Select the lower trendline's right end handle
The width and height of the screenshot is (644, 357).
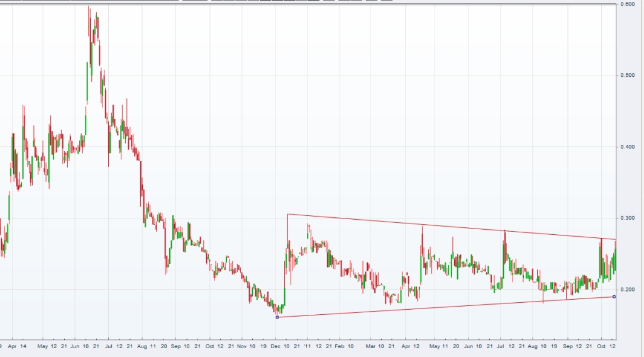(x=614, y=297)
